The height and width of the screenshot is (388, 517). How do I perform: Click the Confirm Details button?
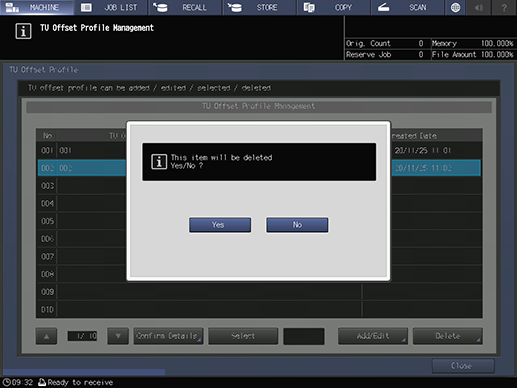[x=168, y=336]
